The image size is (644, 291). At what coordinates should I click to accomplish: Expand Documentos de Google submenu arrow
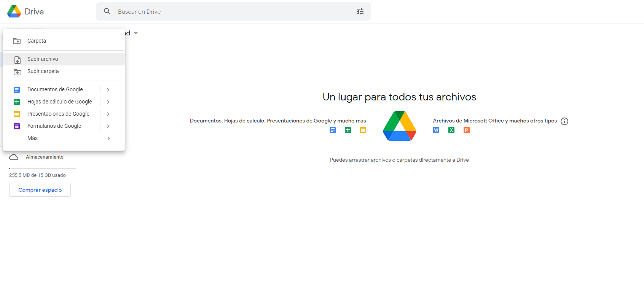point(108,90)
